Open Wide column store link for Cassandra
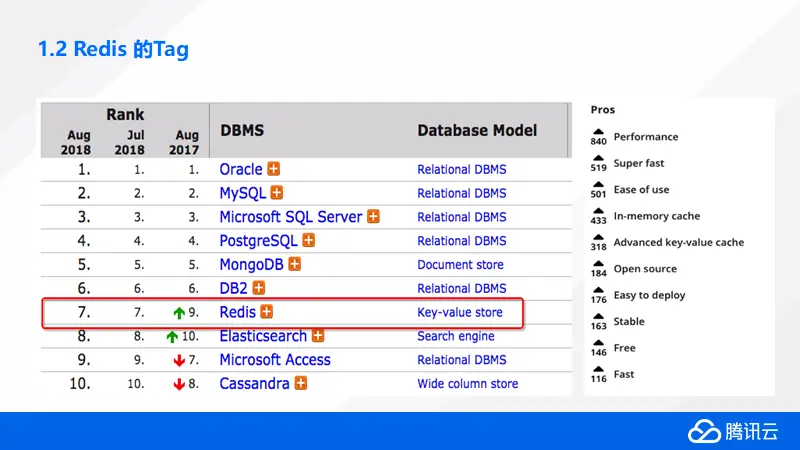 click(467, 384)
